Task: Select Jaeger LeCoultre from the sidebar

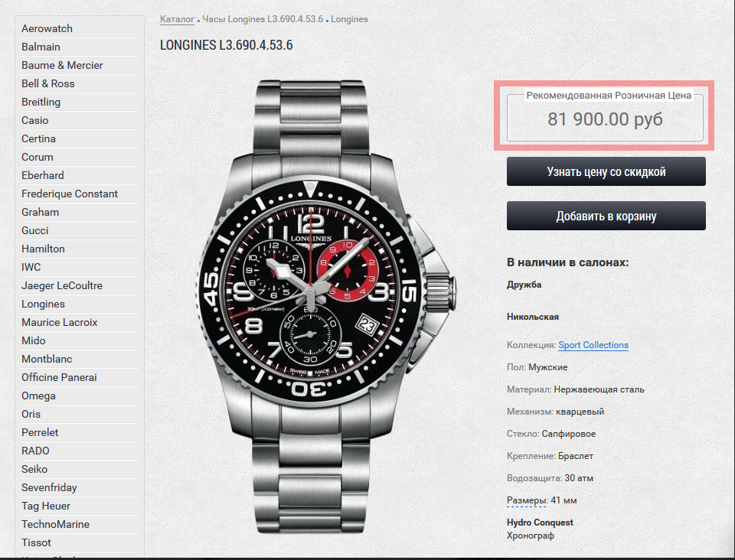Action: (62, 285)
